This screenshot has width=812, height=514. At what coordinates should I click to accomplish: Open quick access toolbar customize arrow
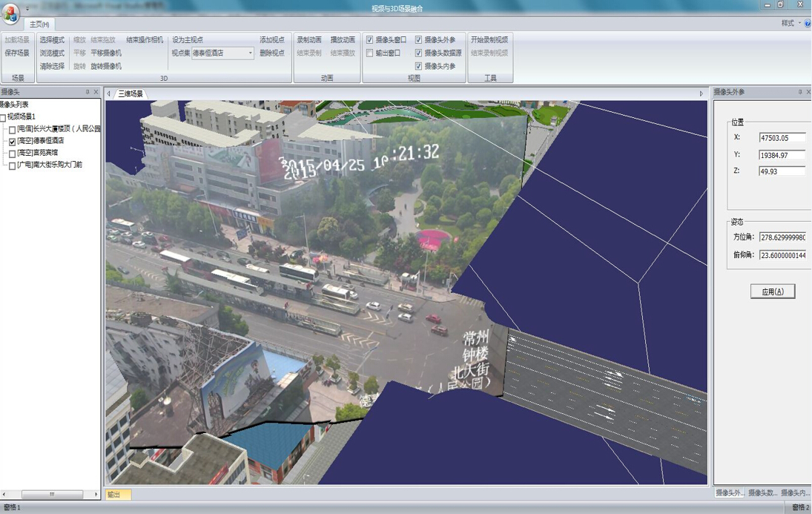(27, 8)
